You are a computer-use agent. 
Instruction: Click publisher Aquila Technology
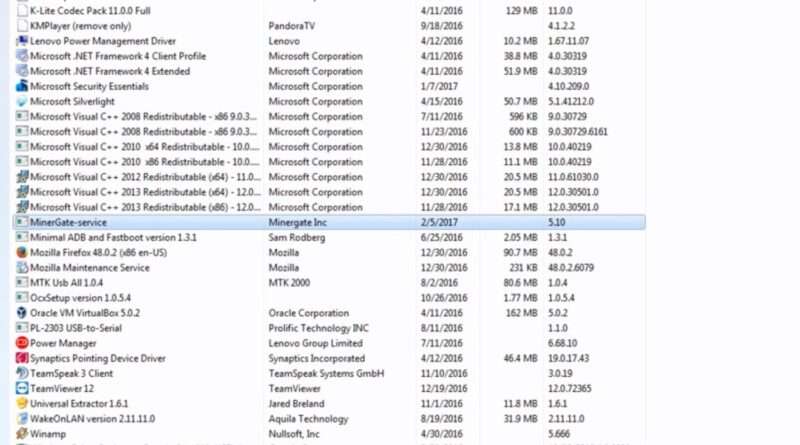pos(308,418)
